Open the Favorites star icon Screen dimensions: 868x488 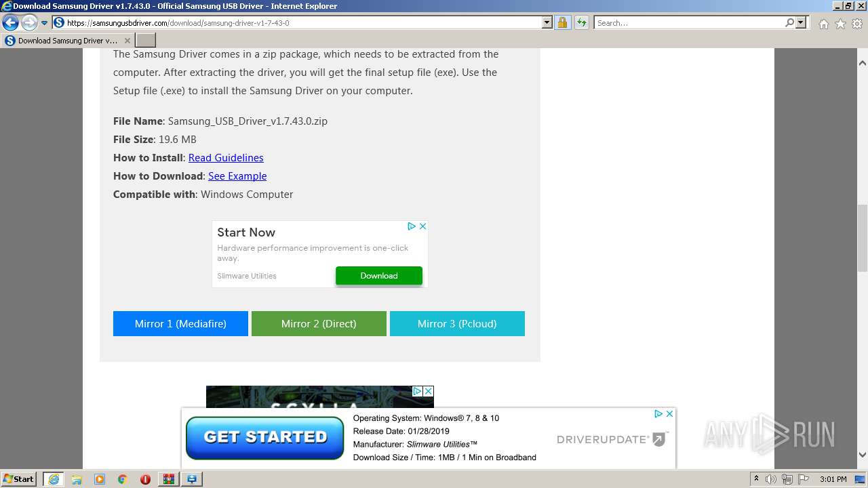point(840,24)
